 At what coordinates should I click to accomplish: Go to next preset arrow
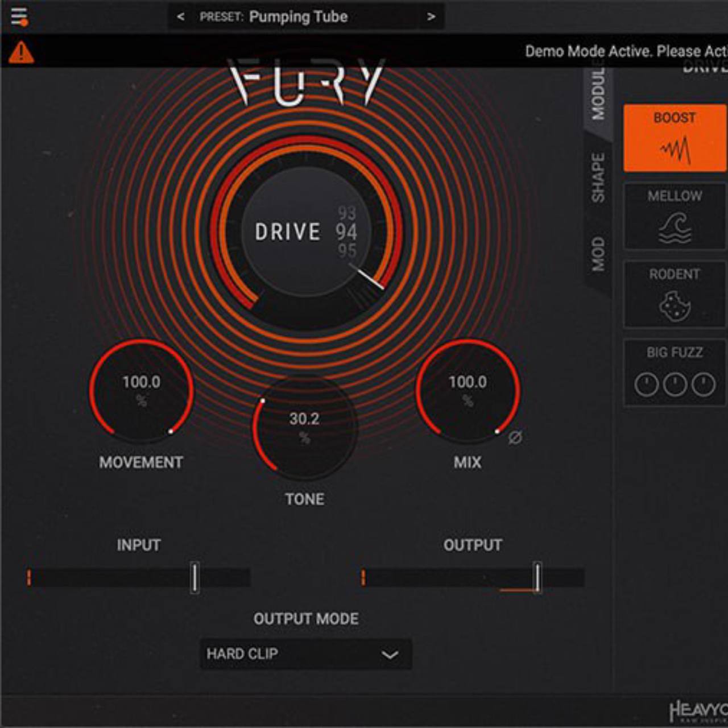click(431, 16)
